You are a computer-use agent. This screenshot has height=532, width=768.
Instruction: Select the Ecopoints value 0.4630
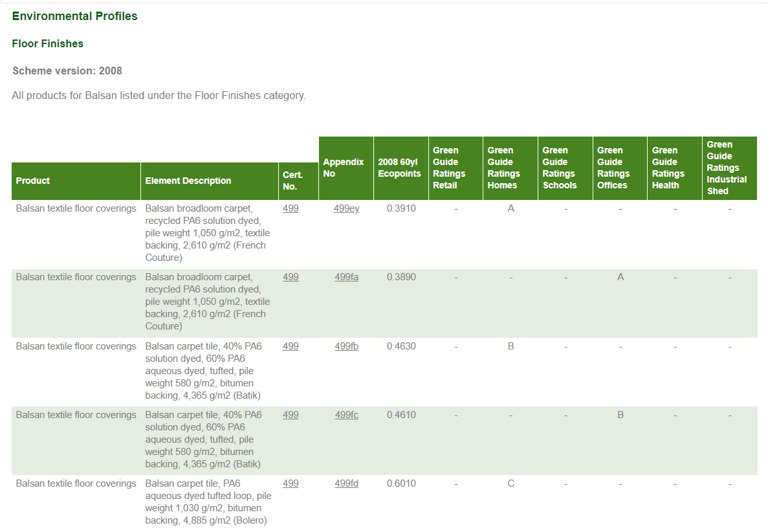click(x=401, y=346)
